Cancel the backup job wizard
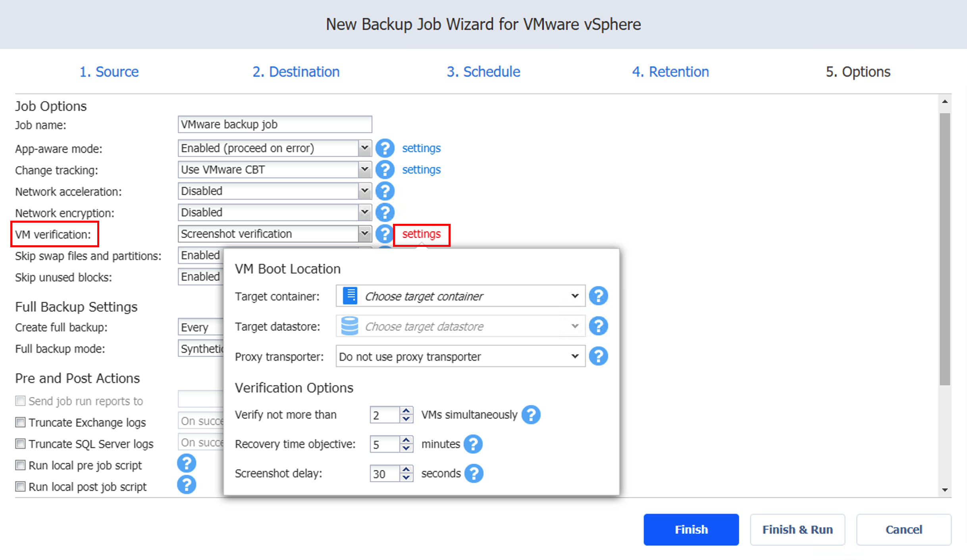 [x=904, y=530]
